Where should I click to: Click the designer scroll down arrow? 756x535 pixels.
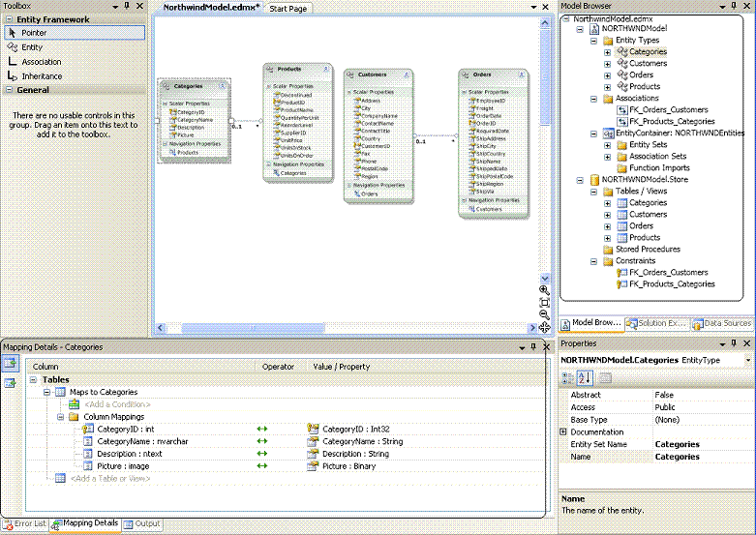pos(545,278)
